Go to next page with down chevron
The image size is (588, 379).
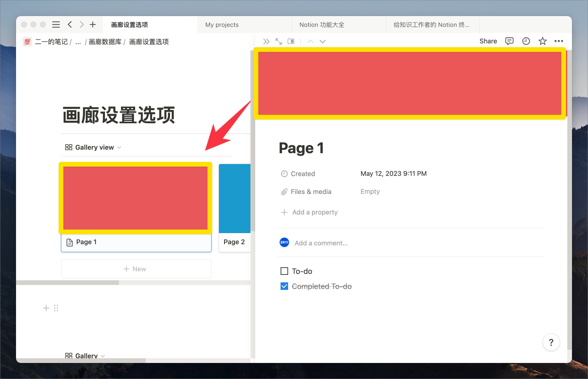[x=323, y=41]
